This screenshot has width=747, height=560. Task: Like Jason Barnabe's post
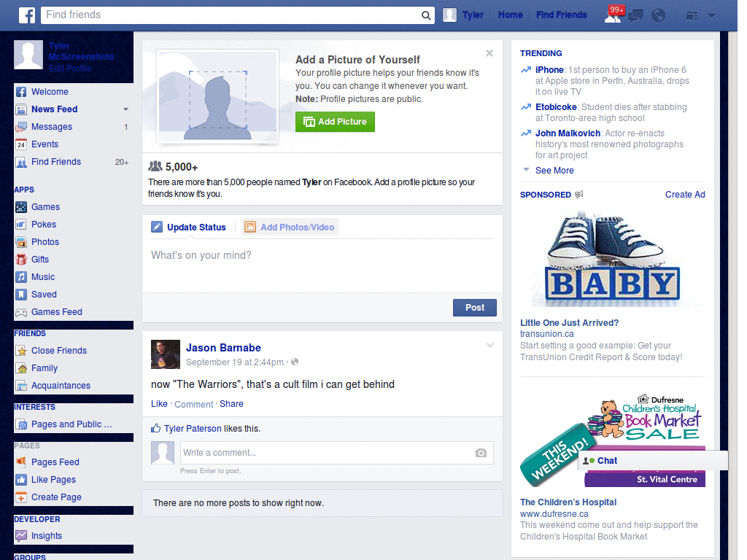159,404
